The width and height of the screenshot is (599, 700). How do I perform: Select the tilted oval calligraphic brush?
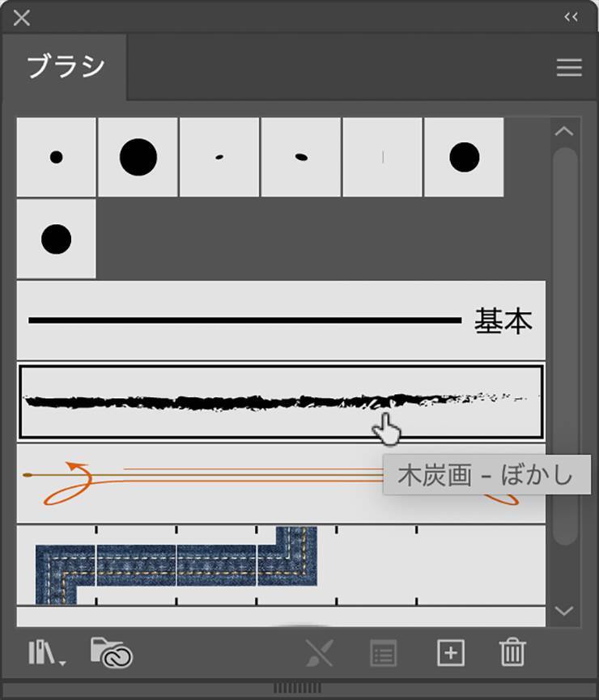[301, 157]
